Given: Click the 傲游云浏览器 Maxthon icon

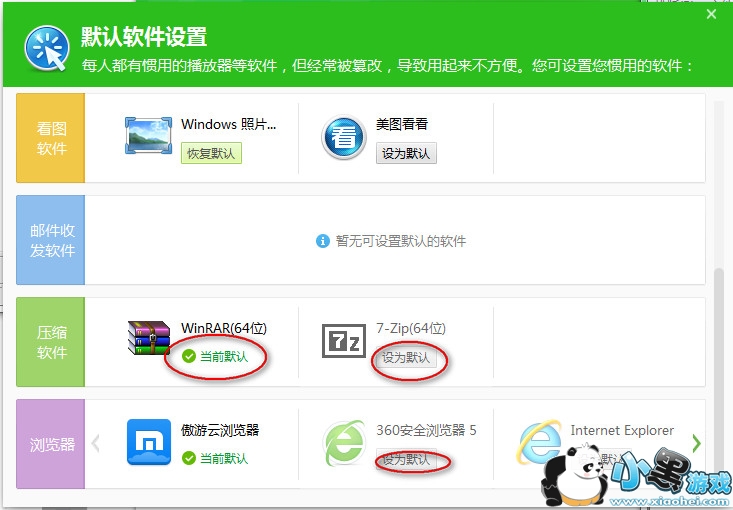Looking at the screenshot, I should tap(149, 442).
